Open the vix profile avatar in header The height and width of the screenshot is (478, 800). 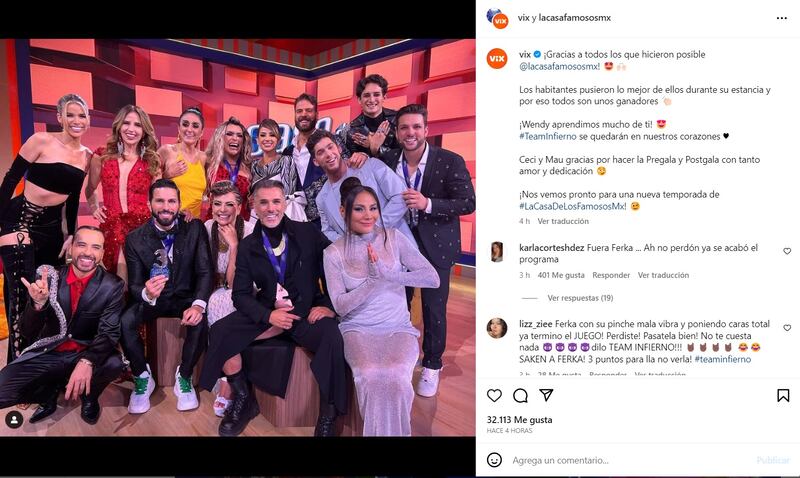(x=497, y=18)
